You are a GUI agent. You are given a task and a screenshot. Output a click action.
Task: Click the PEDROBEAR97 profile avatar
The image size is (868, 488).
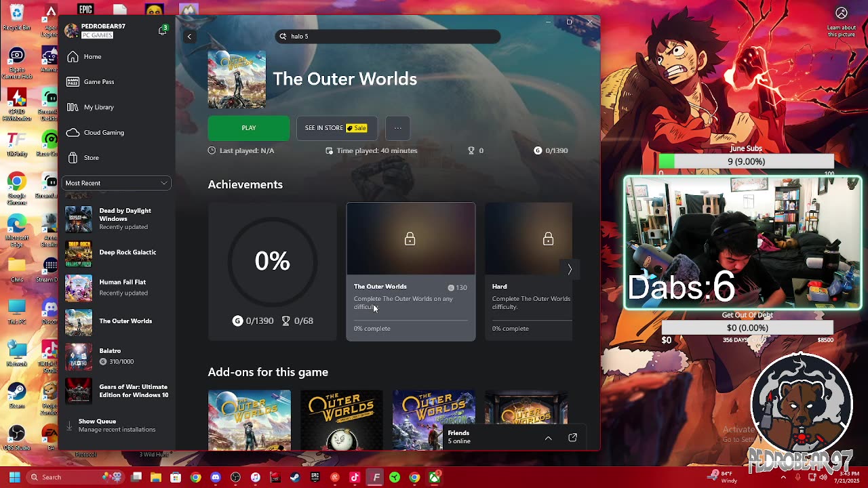point(71,30)
